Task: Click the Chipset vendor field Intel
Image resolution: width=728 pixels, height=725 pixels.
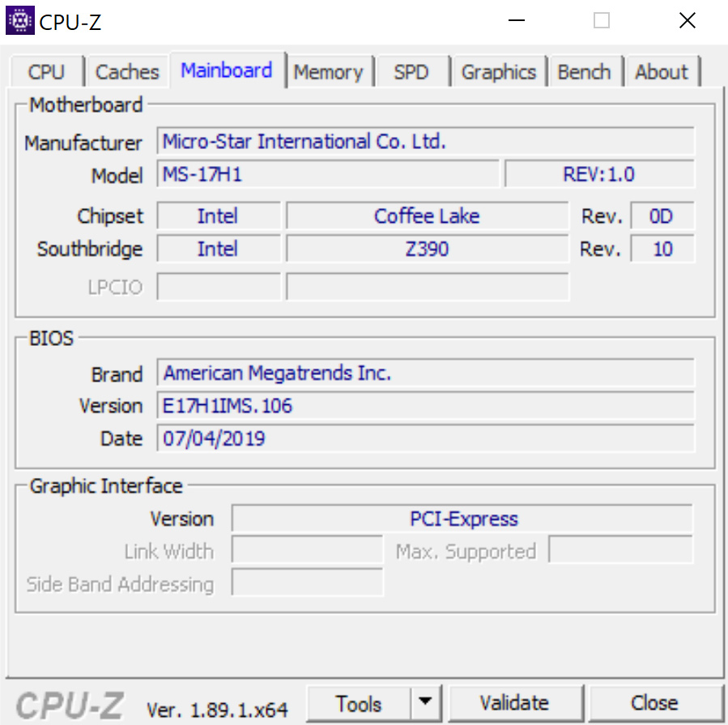Action: tap(218, 216)
